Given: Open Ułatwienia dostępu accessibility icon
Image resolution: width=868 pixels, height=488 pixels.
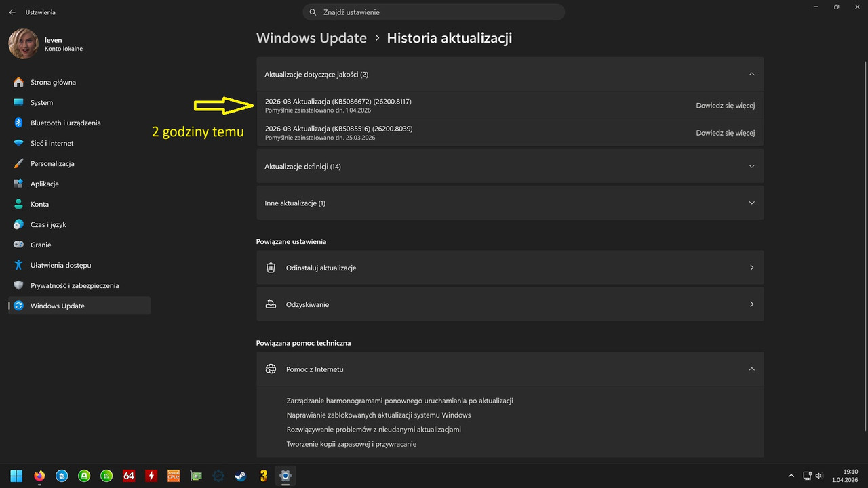Looking at the screenshot, I should 18,265.
